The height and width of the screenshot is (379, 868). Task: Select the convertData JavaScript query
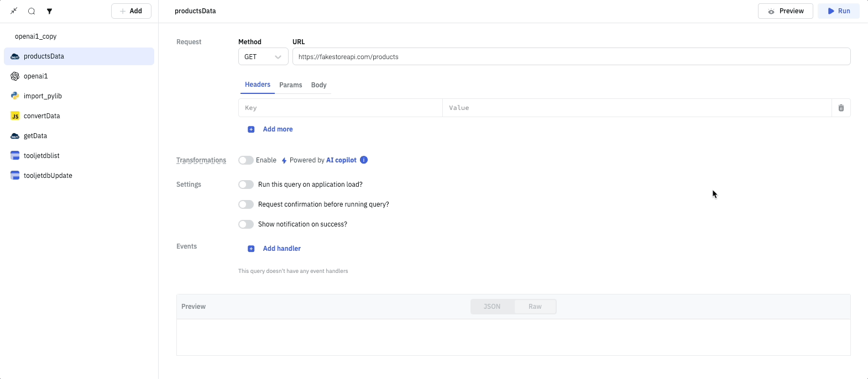coord(41,116)
